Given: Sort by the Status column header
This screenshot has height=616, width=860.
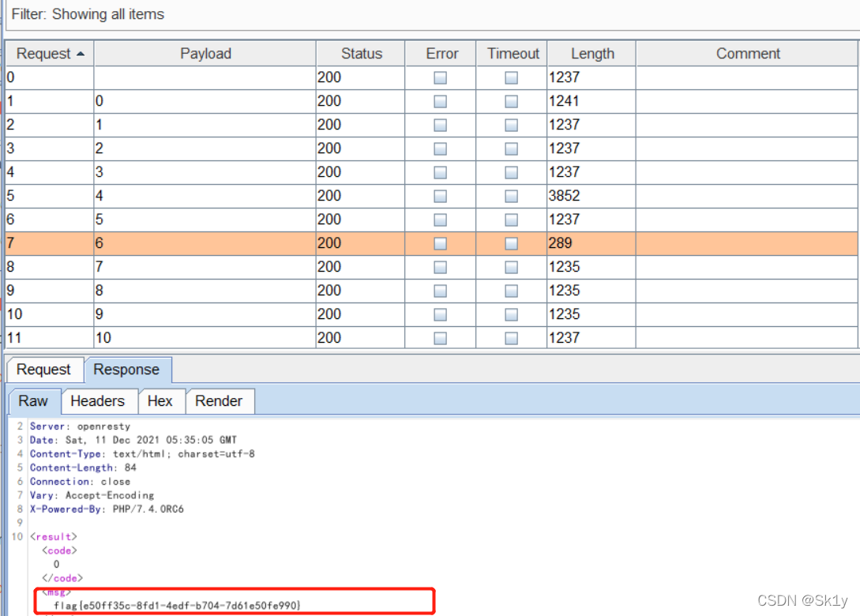Looking at the screenshot, I should pos(361,54).
